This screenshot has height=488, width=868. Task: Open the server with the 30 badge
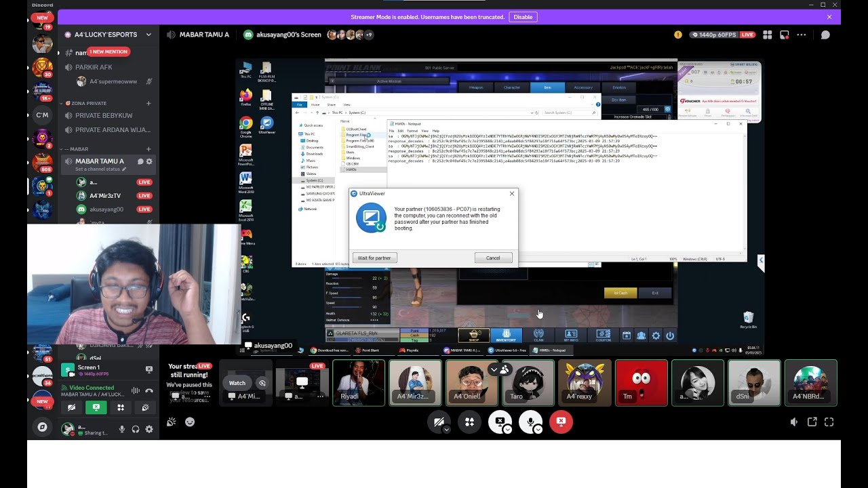pos(42,67)
